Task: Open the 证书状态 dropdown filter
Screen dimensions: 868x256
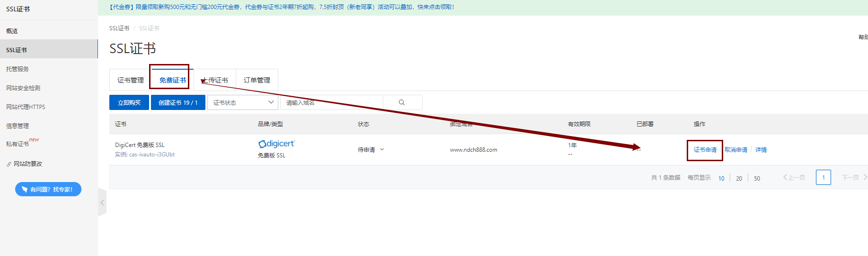Action: click(243, 102)
